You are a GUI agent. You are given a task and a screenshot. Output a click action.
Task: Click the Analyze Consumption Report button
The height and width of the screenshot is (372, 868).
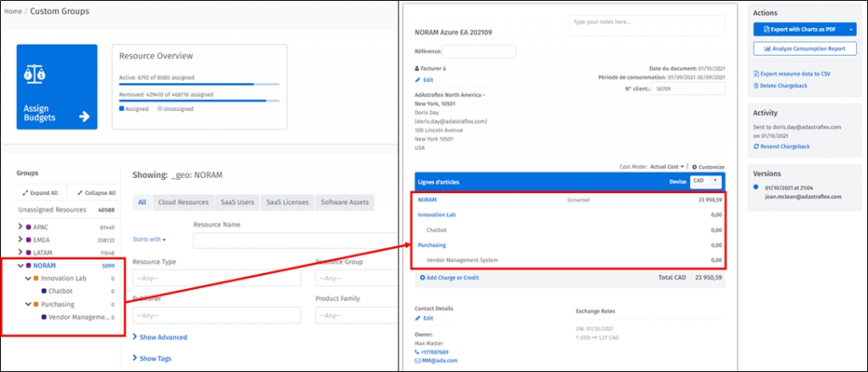tap(804, 48)
